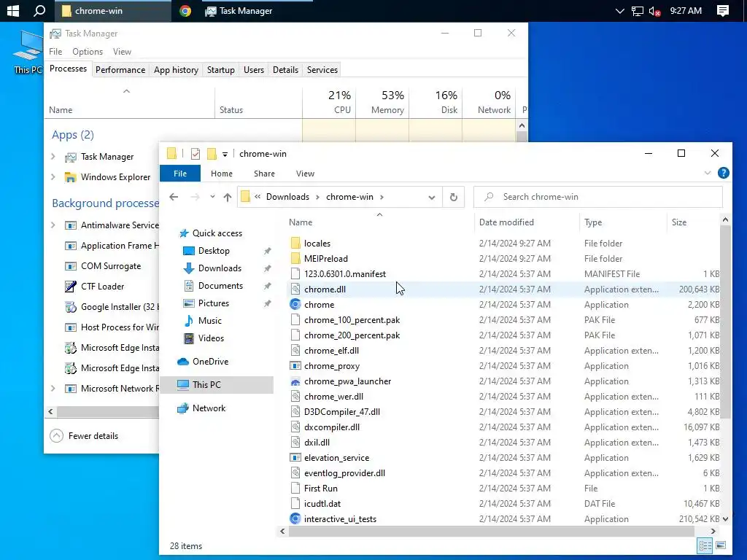
Task: Click the refresh button in address bar
Action: click(454, 197)
